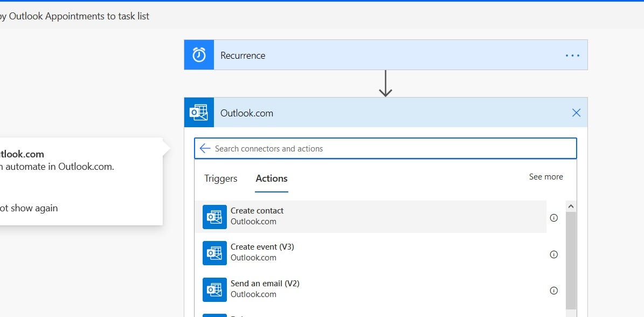Click the actions list scroll-up arrow
The width and height of the screenshot is (644, 317).
(x=571, y=206)
